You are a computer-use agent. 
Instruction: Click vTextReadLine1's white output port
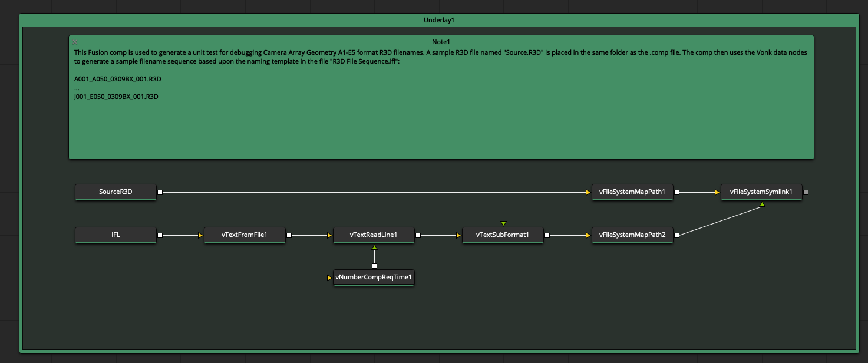click(418, 235)
